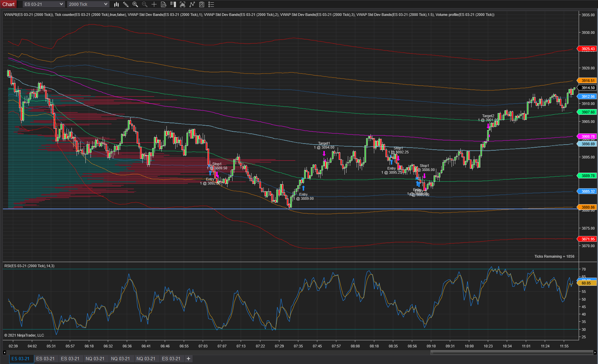This screenshot has width=598, height=364.
Task: Open the Data Series icon
Action: [183, 4]
